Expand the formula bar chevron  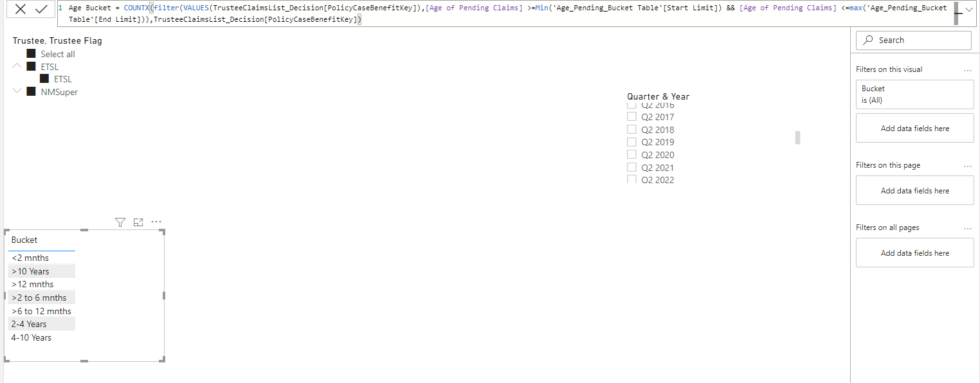pyautogui.click(x=969, y=10)
